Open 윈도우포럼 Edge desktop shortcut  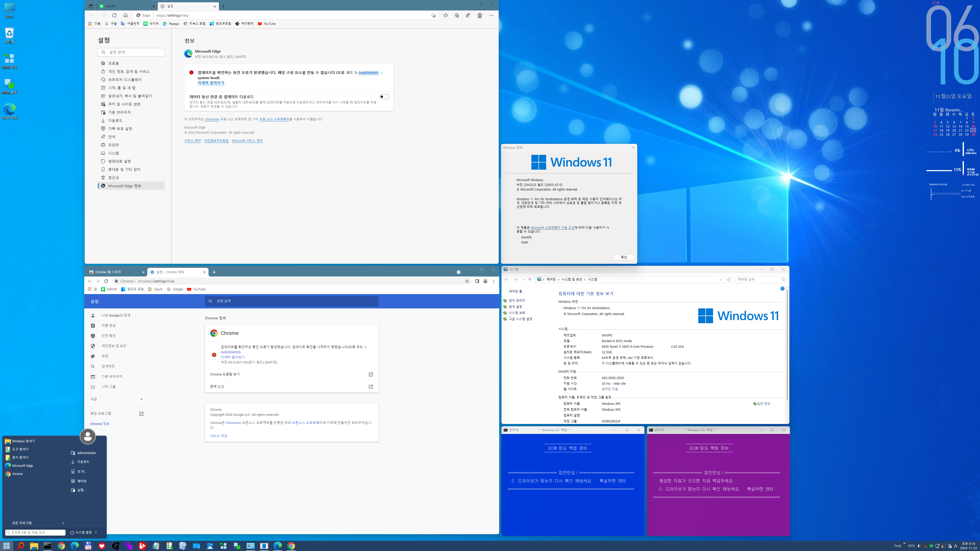coord(9,111)
